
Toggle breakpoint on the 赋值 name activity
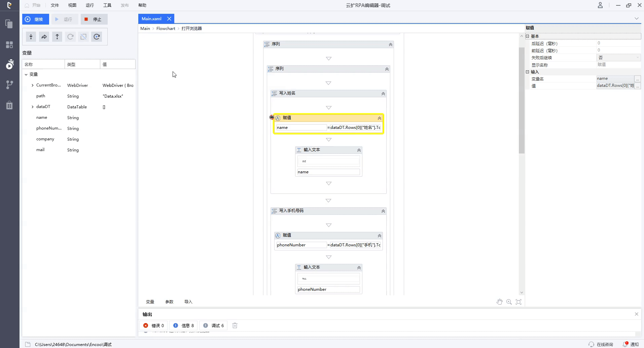(x=272, y=117)
